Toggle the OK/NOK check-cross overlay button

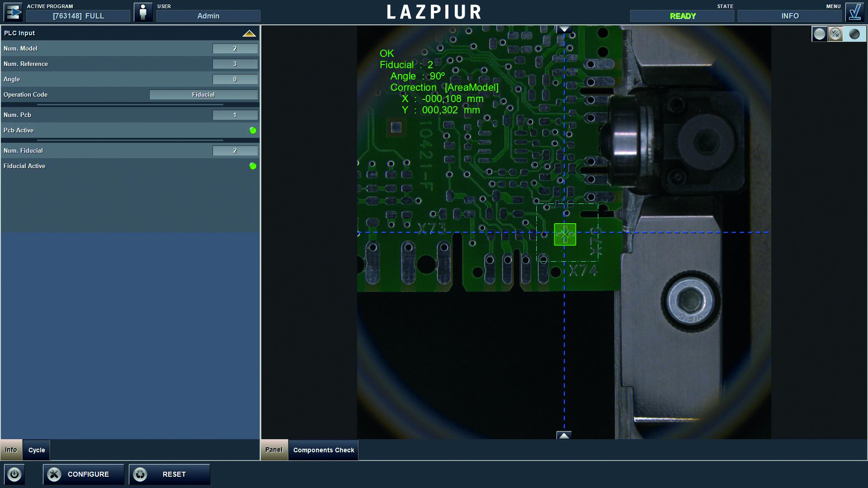(x=835, y=34)
